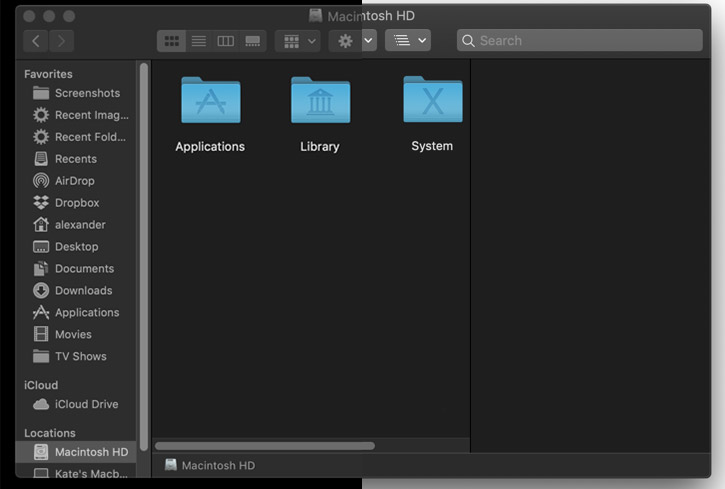Open Applications in the sidebar
Screen dimensions: 725x489
coord(77,312)
